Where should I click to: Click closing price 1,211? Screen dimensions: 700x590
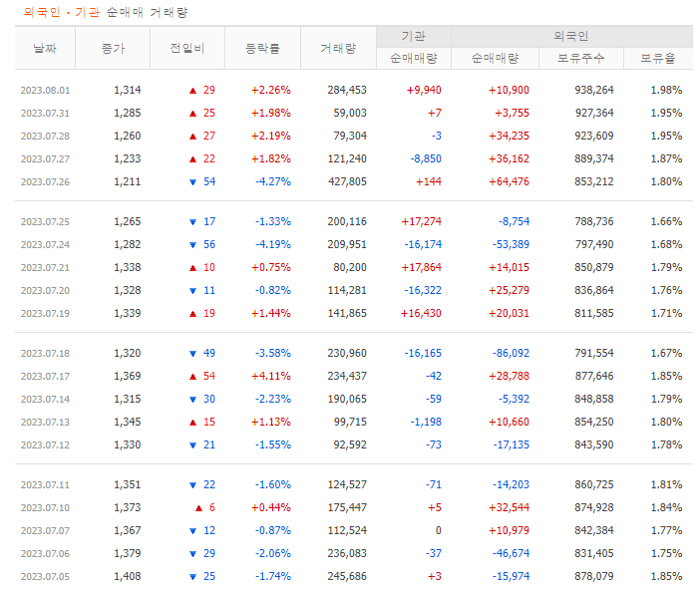pyautogui.click(x=128, y=181)
